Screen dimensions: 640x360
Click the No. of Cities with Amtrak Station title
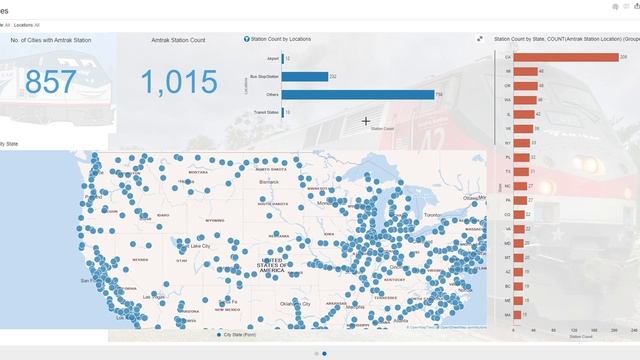tap(51, 40)
